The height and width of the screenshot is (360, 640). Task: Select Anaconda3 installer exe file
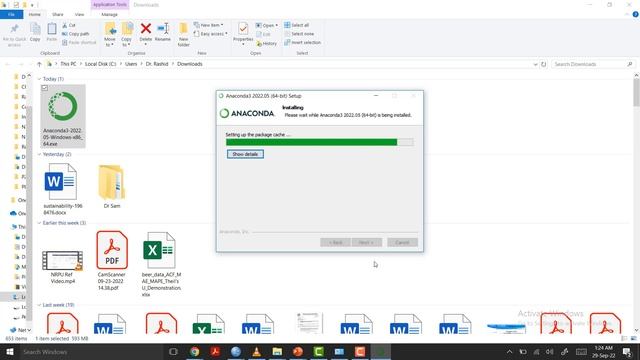pos(63,116)
